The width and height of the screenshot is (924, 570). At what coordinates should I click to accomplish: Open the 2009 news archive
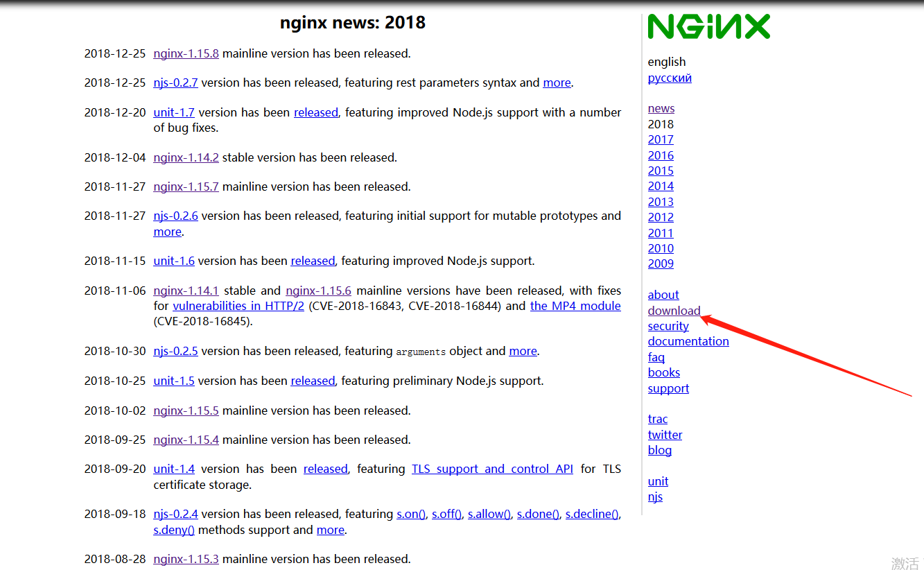(x=660, y=264)
